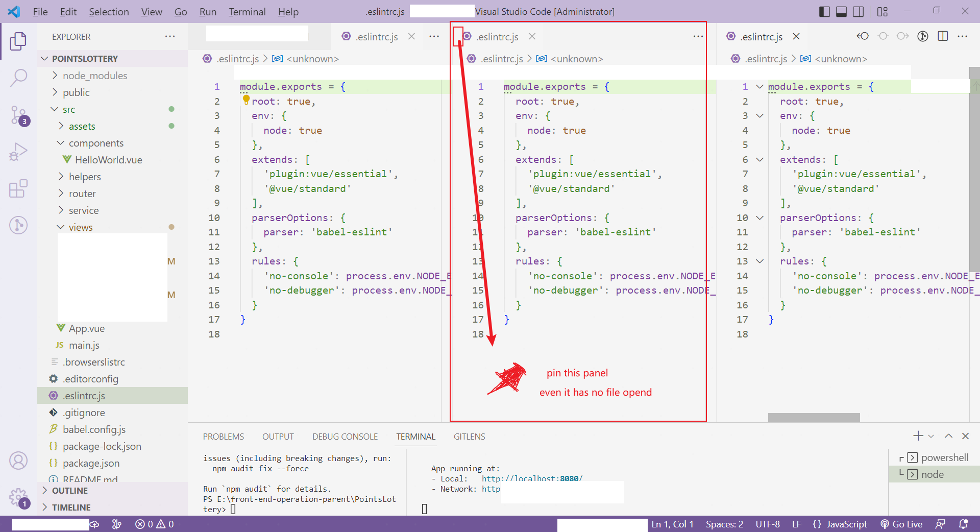The height and width of the screenshot is (532, 980).
Task: Switch to the PROBLEMS panel tab
Action: tap(224, 437)
